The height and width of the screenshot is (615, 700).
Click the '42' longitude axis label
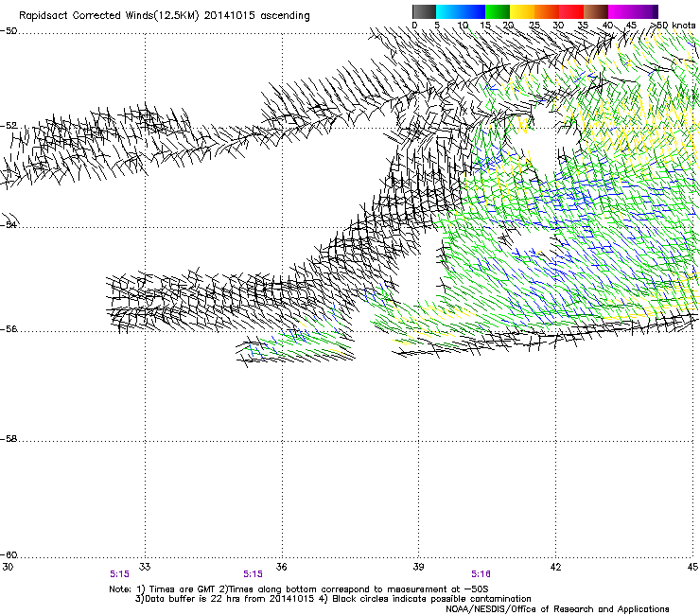tap(555, 567)
